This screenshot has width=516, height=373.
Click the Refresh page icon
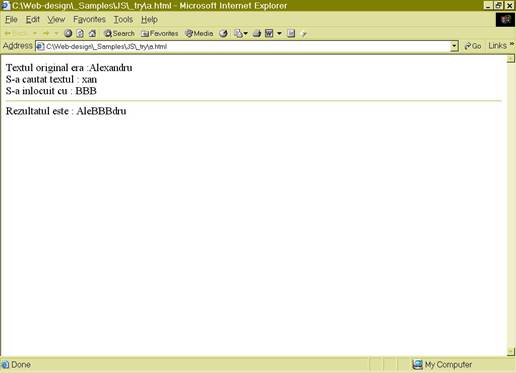(80, 33)
